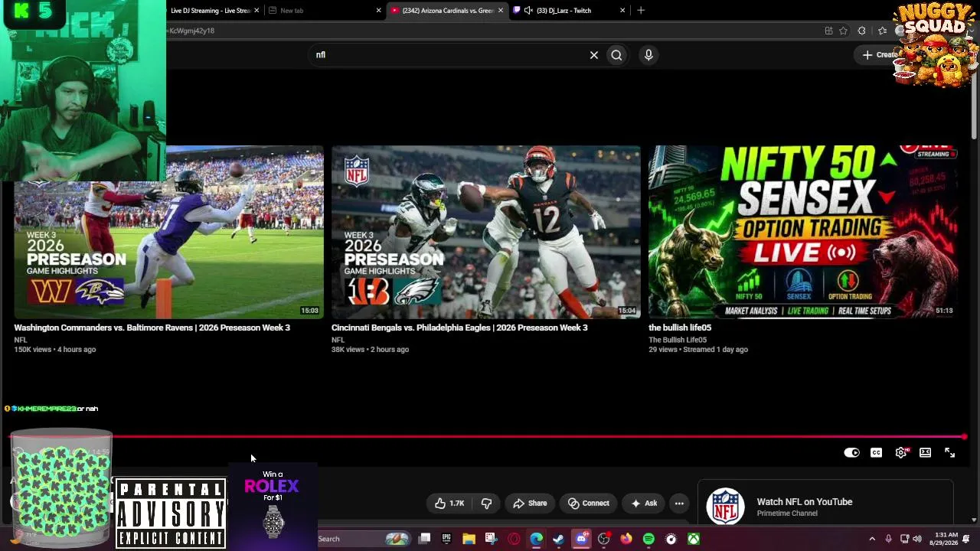Like the video with 1.7K thumbs up

pyautogui.click(x=449, y=504)
